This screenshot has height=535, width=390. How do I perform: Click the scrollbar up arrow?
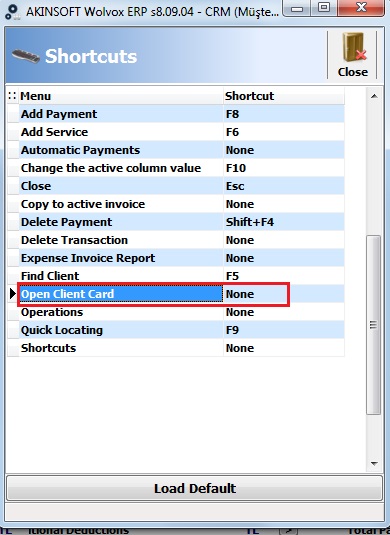[374, 96]
